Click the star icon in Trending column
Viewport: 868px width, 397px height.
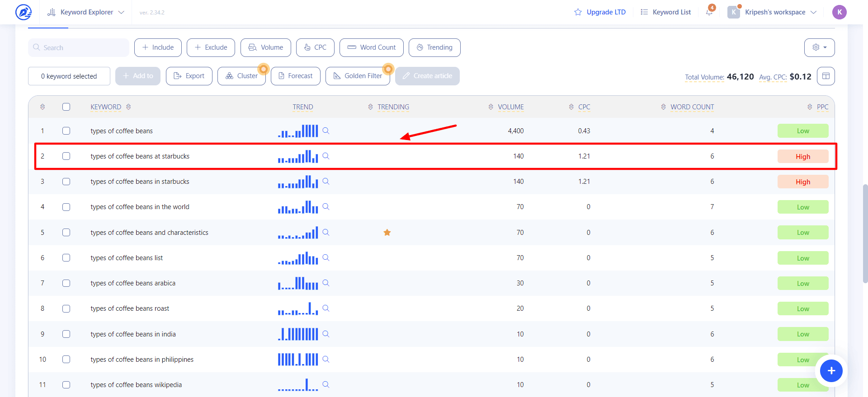pos(387,233)
